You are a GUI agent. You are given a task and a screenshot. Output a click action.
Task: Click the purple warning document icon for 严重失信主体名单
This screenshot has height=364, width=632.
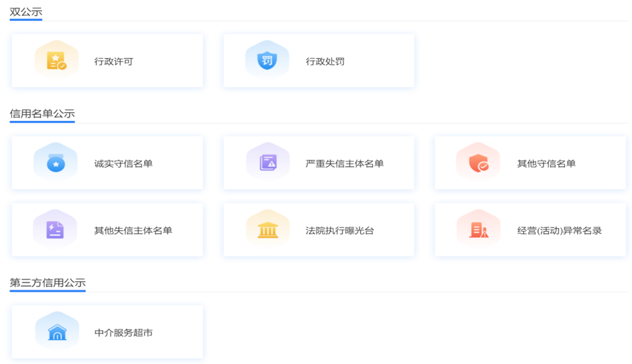(268, 163)
